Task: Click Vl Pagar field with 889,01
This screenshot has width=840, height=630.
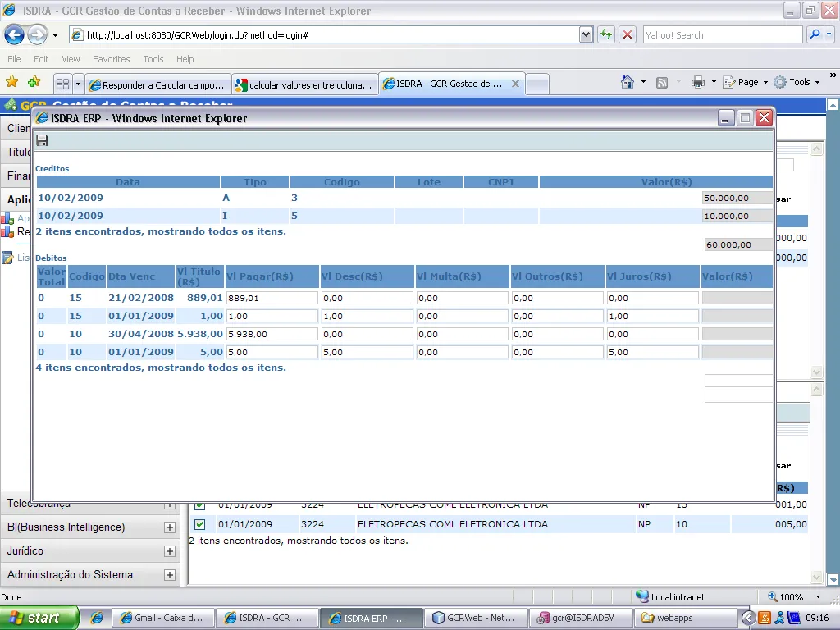Action: point(272,298)
